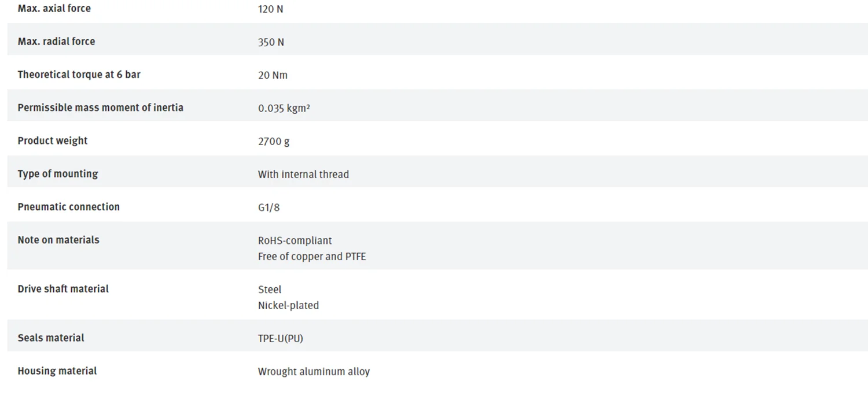Select the "G1/8" connection value

[269, 207]
